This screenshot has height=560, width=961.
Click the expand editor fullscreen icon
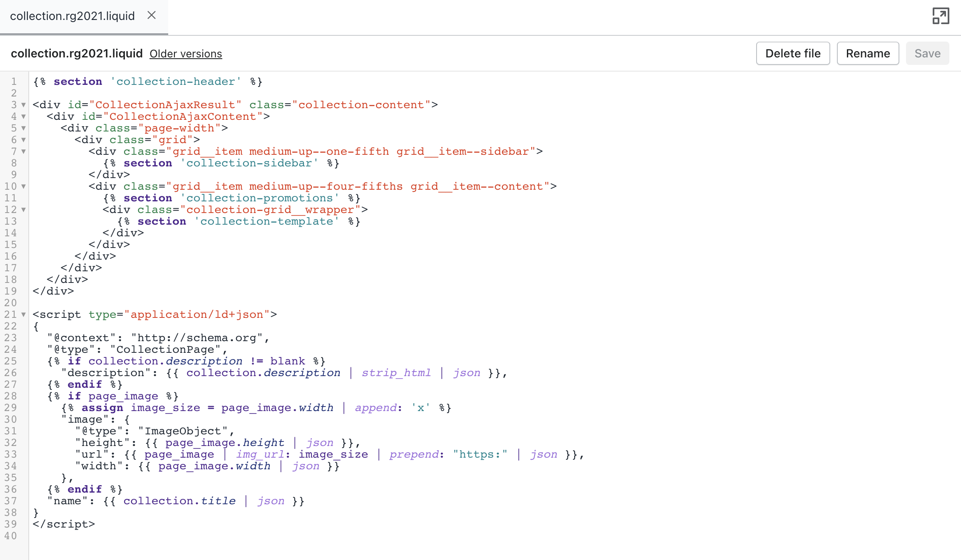940,16
